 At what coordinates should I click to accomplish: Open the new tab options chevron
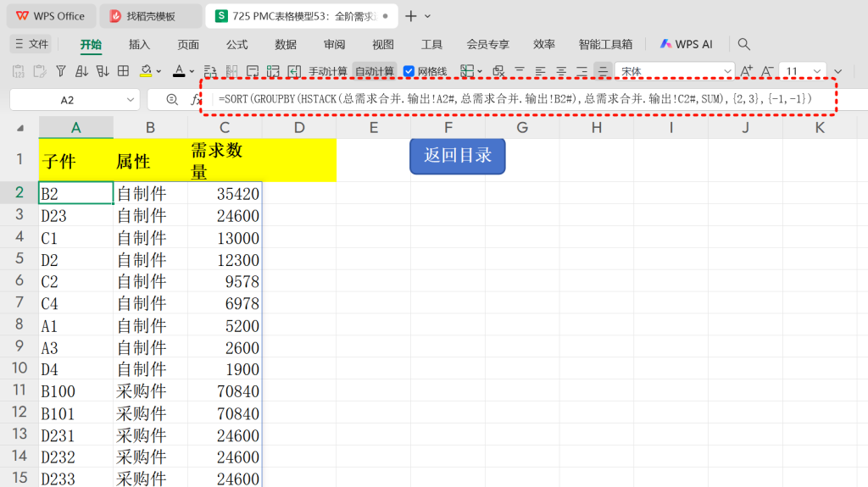click(x=427, y=16)
